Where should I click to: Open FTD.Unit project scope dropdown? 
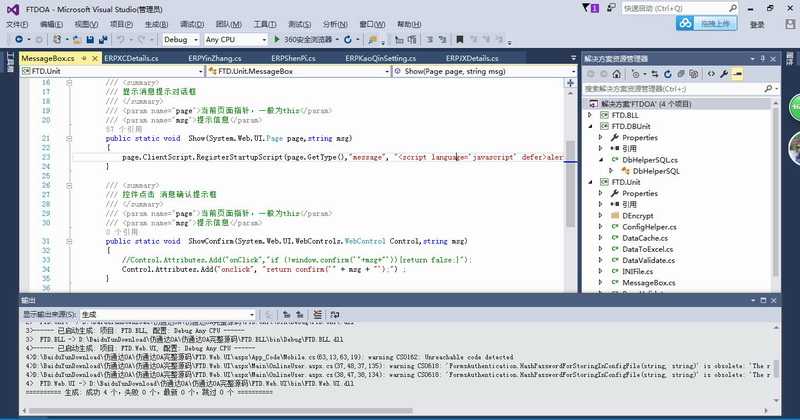[113, 71]
